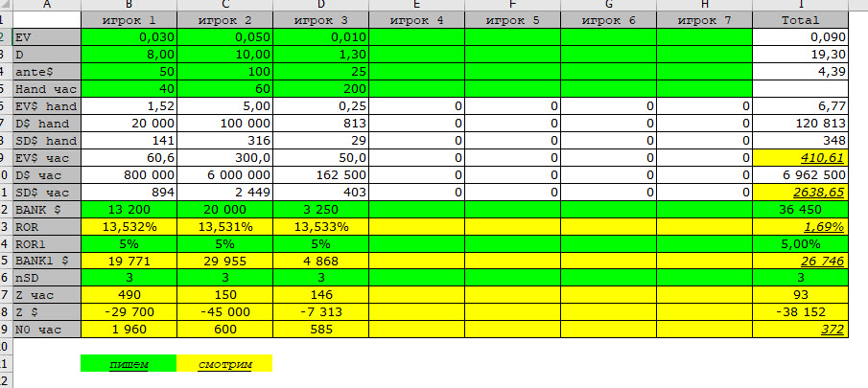Click the 'Total' header cell
The height and width of the screenshot is (388, 868).
click(801, 20)
